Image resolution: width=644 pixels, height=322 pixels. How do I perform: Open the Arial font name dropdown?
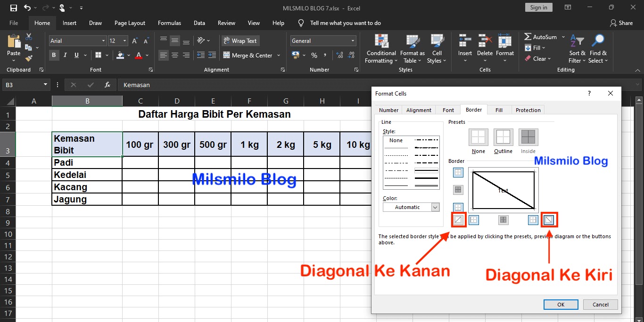tap(103, 41)
